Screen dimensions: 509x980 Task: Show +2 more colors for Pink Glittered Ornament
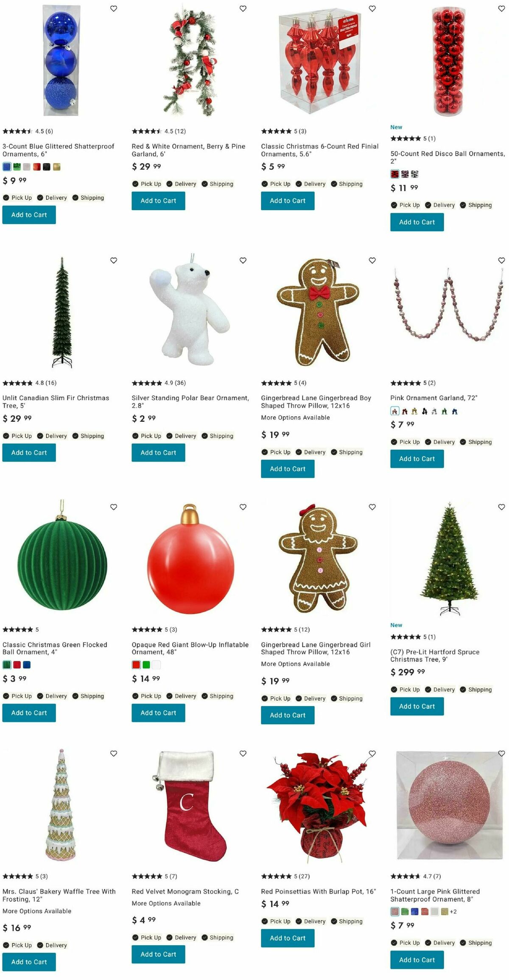coord(453,911)
